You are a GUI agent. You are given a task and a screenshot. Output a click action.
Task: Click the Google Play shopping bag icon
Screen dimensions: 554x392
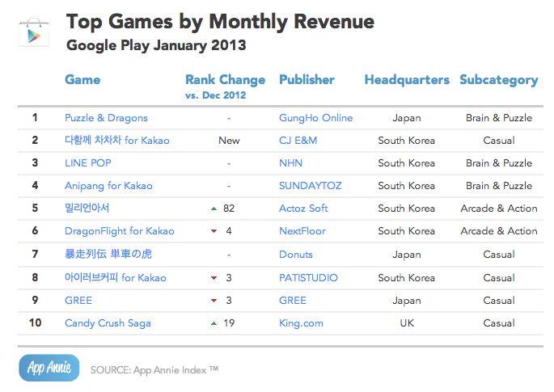click(34, 32)
